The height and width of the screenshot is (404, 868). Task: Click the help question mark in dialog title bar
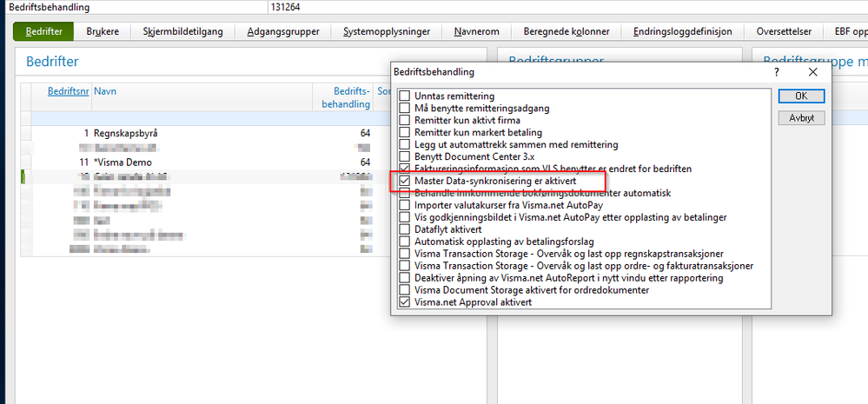[x=777, y=72]
